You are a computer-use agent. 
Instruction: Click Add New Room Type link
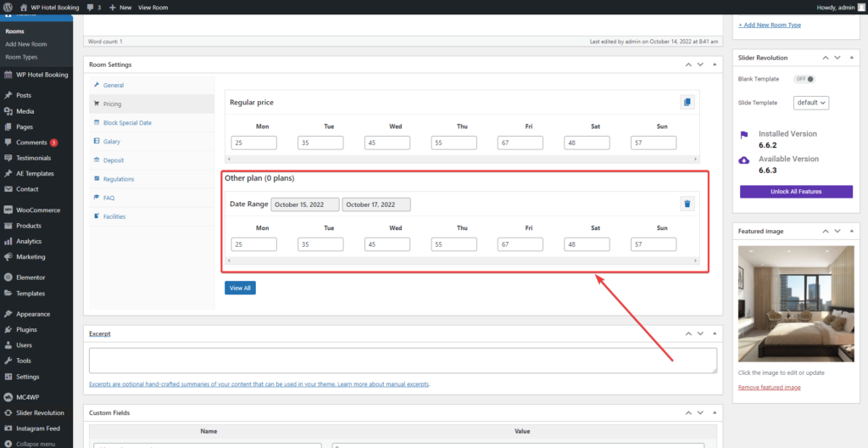tap(770, 25)
